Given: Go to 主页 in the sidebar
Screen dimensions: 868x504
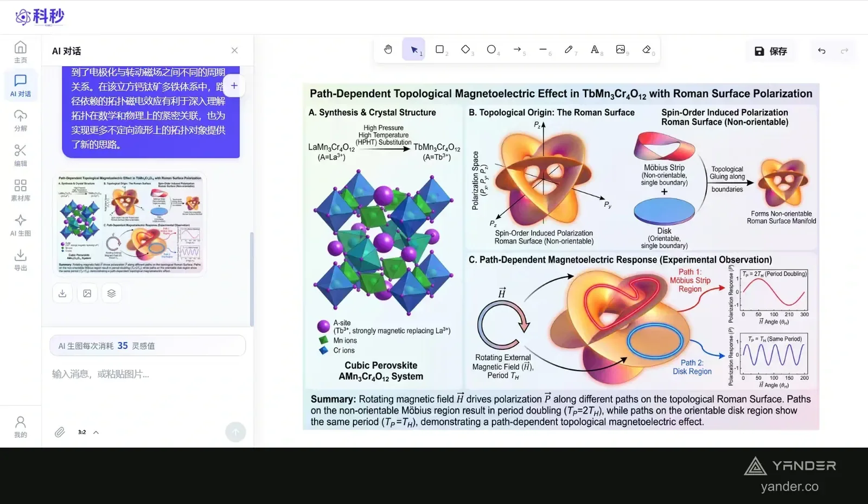Looking at the screenshot, I should tap(21, 52).
